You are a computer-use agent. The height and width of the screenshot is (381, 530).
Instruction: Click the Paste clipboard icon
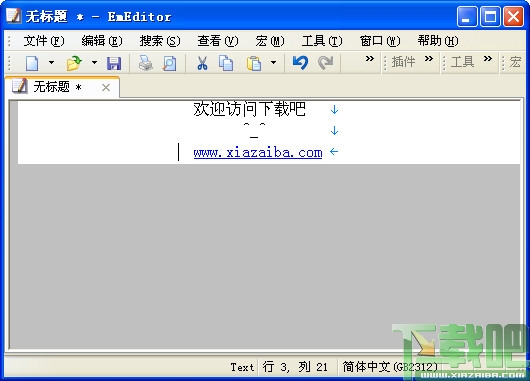254,63
